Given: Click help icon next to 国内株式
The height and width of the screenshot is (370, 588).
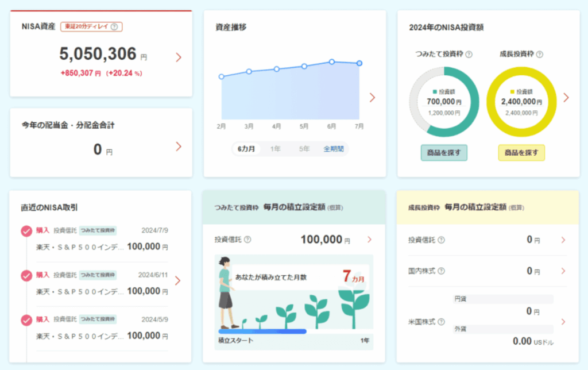Looking at the screenshot, I should pos(441,271).
